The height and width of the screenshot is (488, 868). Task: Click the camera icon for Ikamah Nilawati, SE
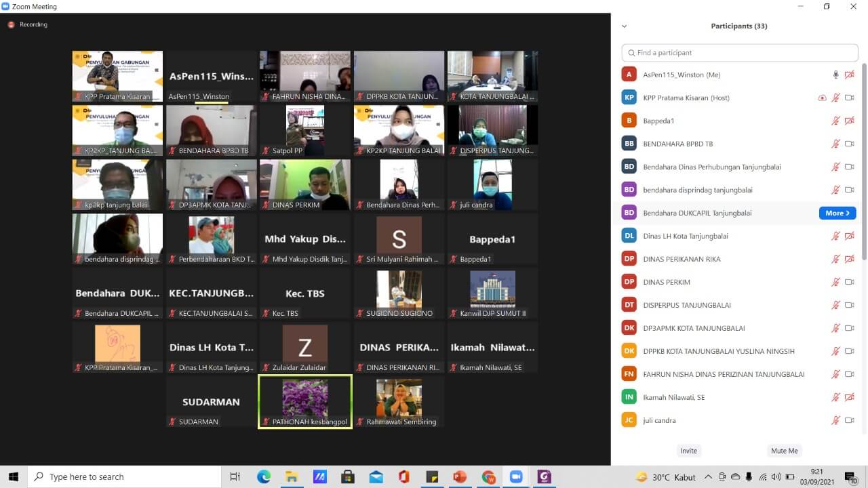click(x=849, y=397)
